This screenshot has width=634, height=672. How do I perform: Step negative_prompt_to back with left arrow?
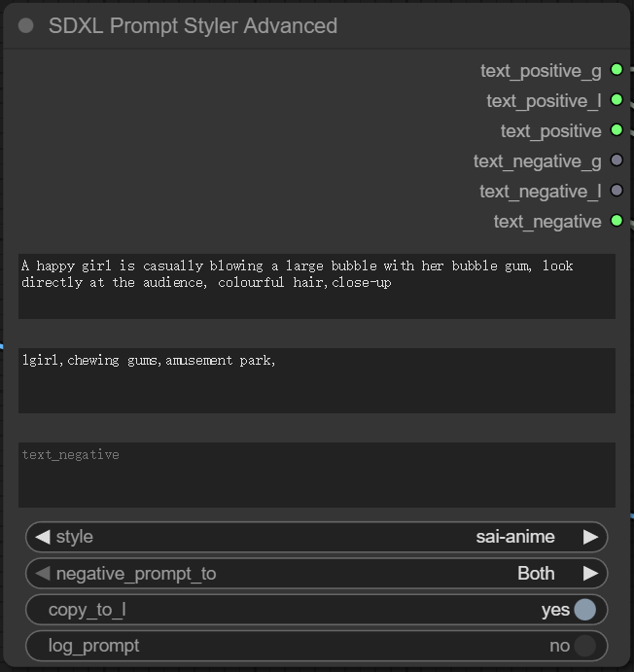pyautogui.click(x=42, y=574)
